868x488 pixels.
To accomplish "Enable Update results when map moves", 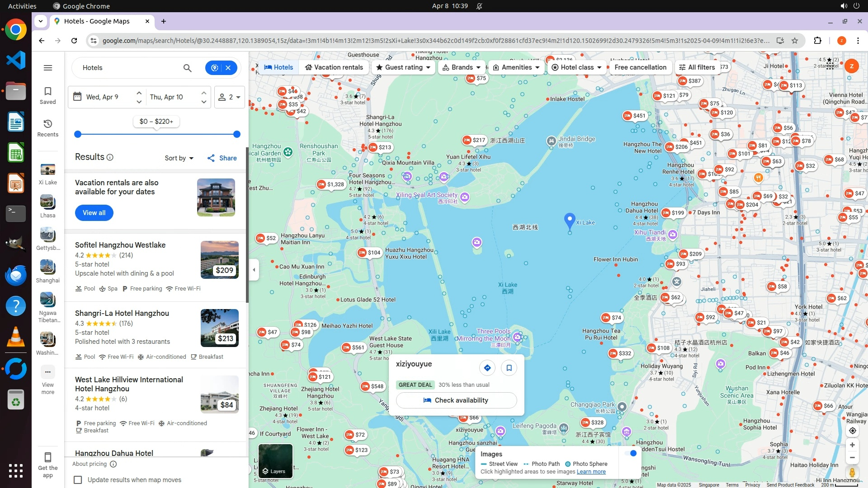I will [x=78, y=480].
